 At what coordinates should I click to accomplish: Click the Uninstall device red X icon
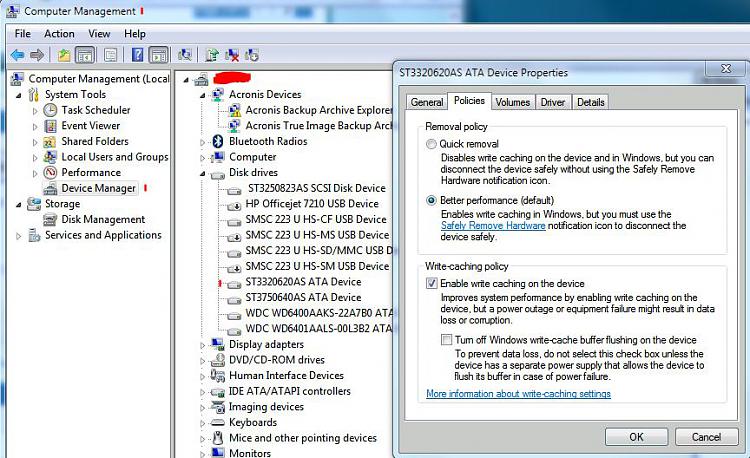pyautogui.click(x=232, y=55)
